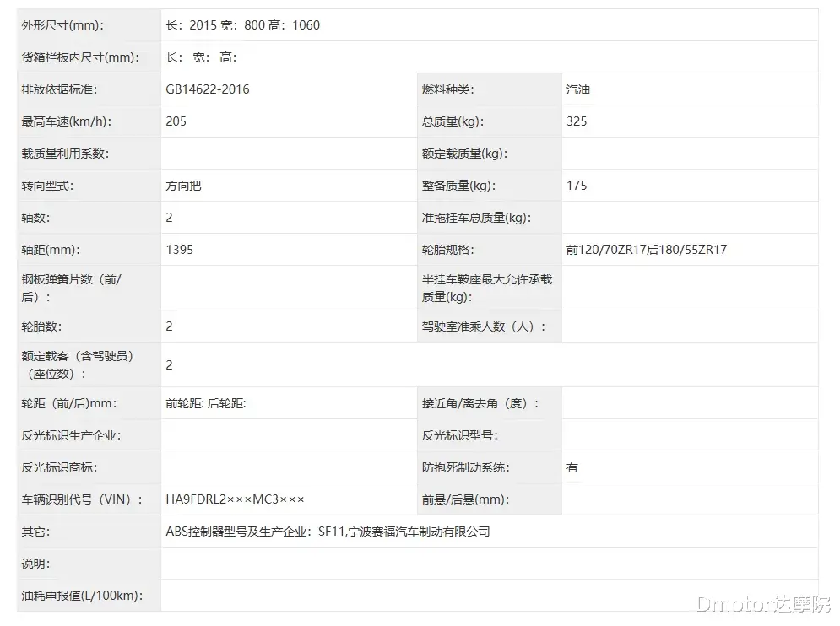The height and width of the screenshot is (626, 840).
Task: Click the 额定载客(含驾驶员) label
Action: pyautogui.click(x=78, y=365)
